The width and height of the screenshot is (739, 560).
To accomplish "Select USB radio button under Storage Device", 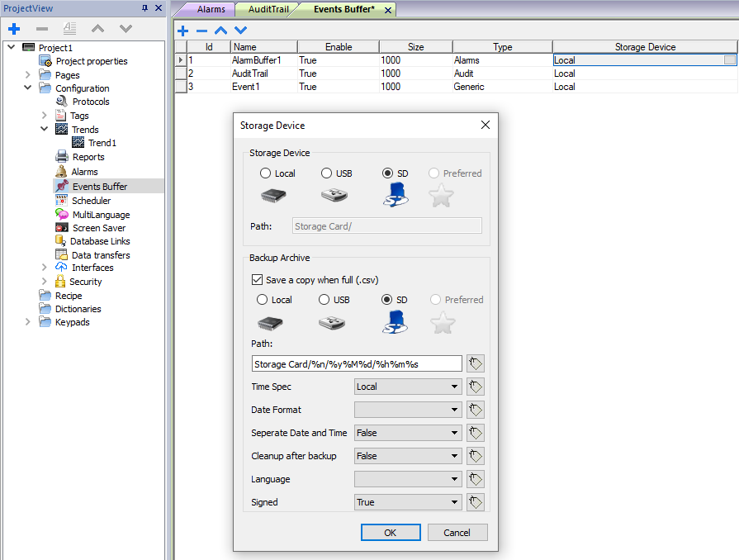I will [327, 173].
